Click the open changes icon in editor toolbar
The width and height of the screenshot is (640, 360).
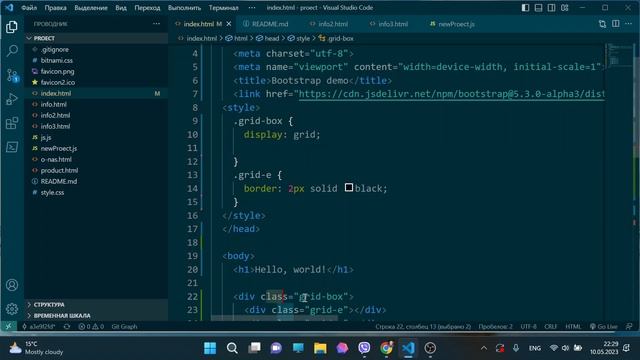click(602, 24)
